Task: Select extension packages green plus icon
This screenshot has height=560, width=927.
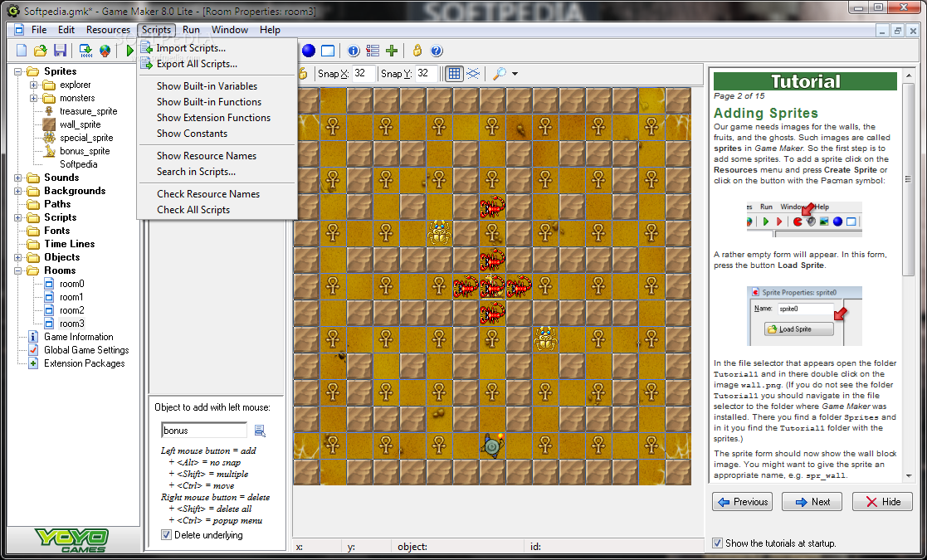Action: (x=392, y=51)
